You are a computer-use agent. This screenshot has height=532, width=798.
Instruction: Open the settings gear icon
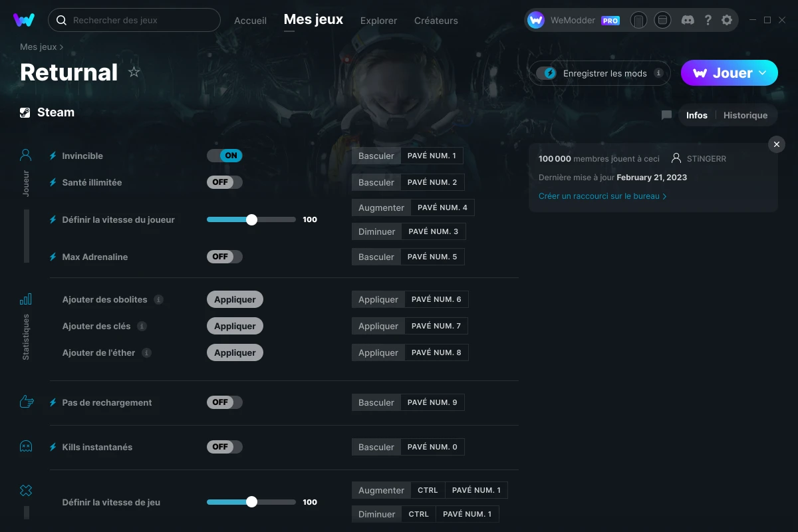727,20
